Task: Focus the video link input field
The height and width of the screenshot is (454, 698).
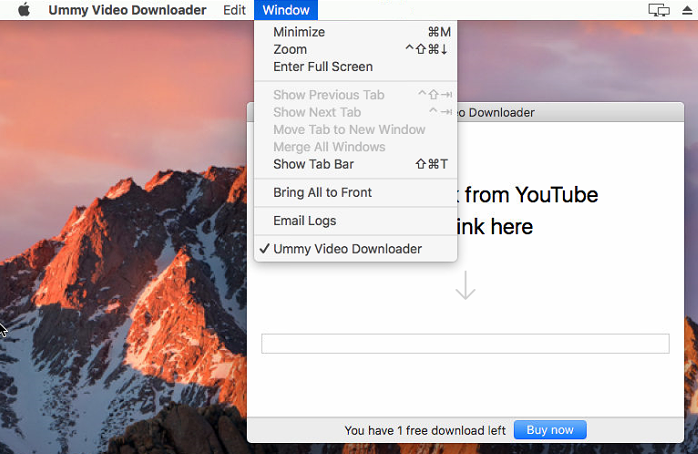Action: (x=465, y=344)
